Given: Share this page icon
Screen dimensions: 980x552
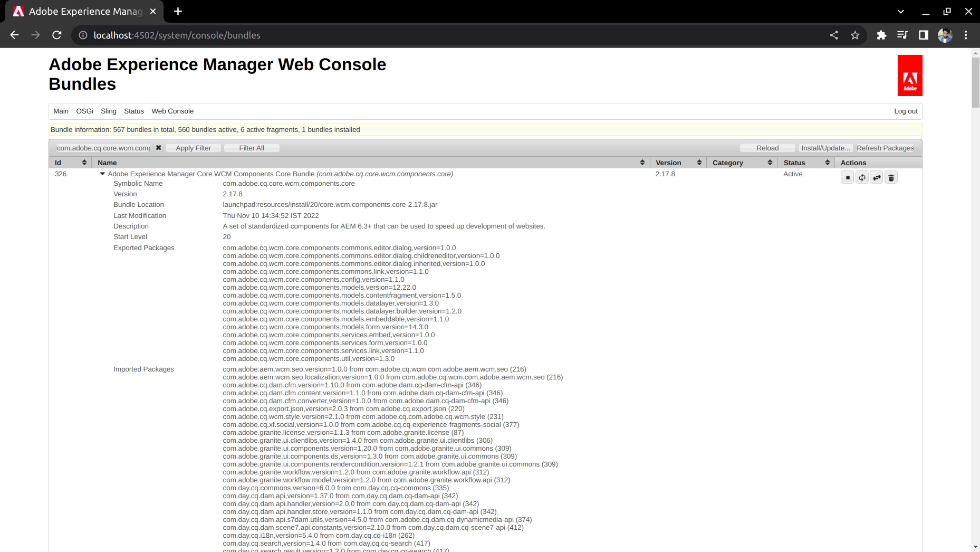Looking at the screenshot, I should pos(834,35).
